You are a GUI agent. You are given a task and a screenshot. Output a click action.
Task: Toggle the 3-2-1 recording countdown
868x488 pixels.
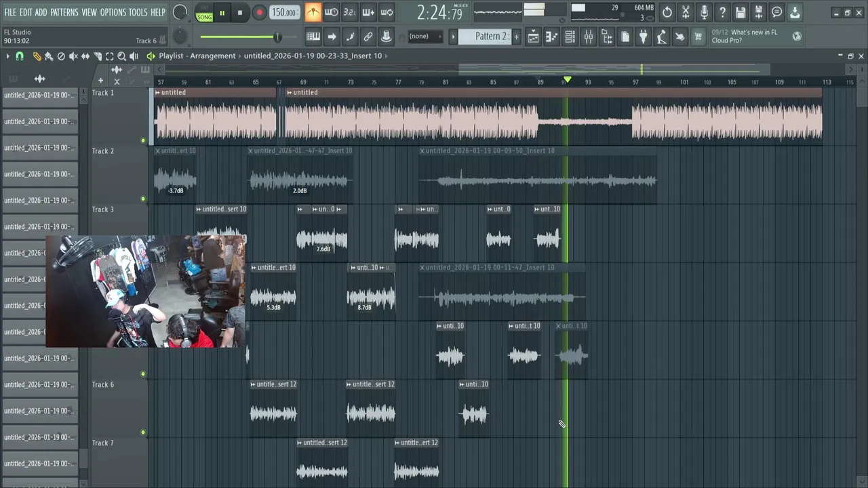point(349,12)
